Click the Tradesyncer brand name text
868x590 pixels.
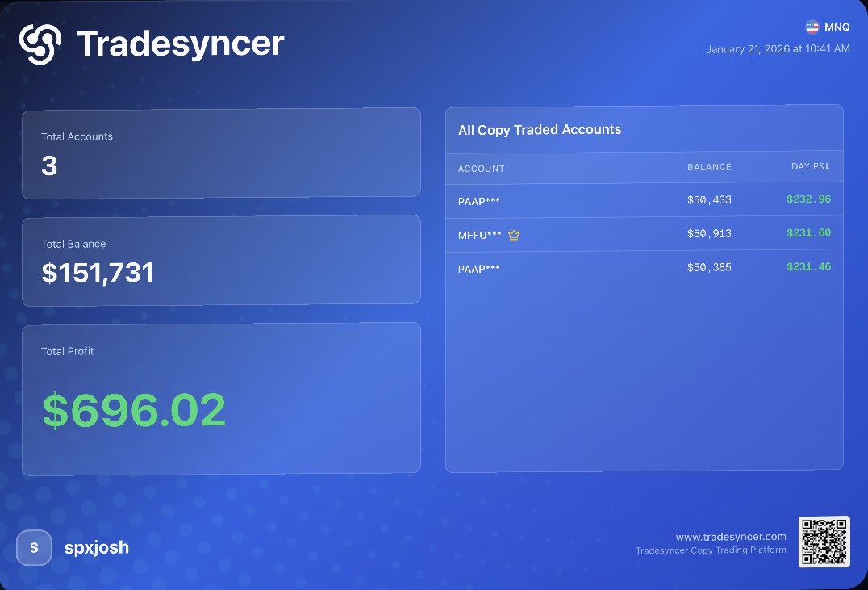pyautogui.click(x=181, y=44)
